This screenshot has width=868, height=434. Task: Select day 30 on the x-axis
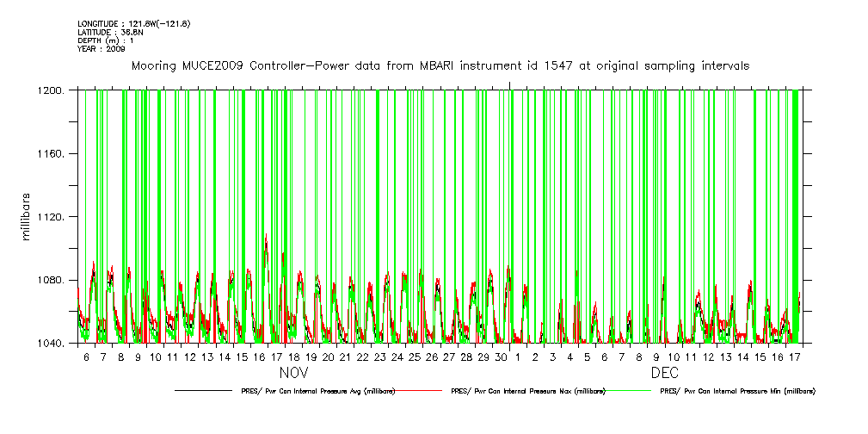click(x=501, y=356)
